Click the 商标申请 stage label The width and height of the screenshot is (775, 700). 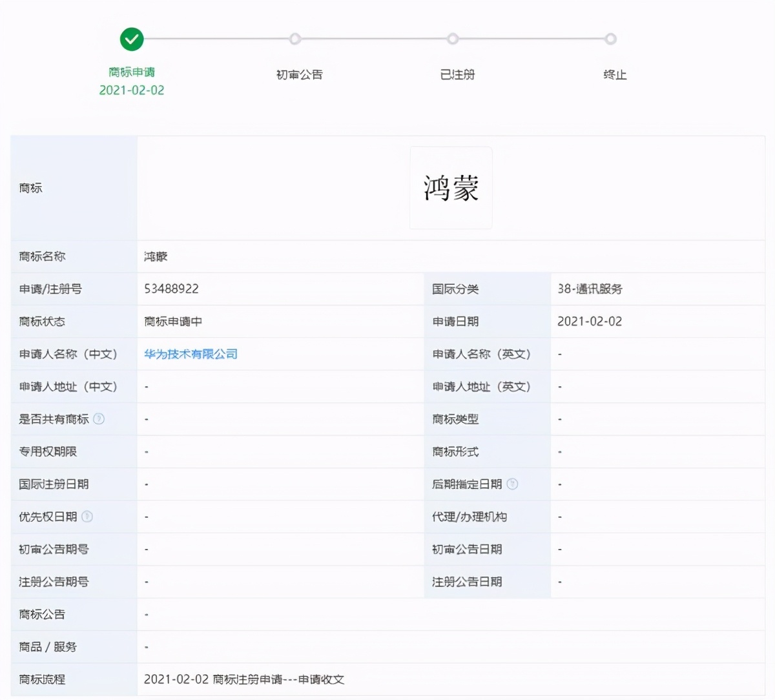(x=131, y=74)
